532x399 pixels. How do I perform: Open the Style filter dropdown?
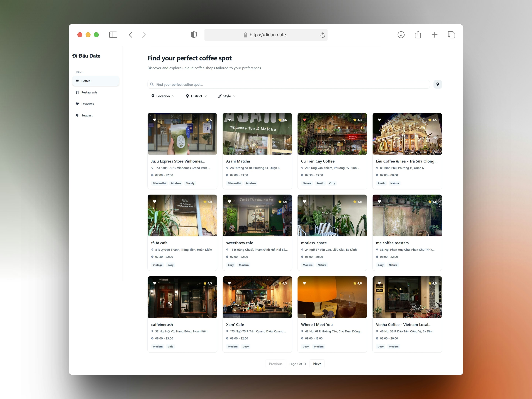227,96
